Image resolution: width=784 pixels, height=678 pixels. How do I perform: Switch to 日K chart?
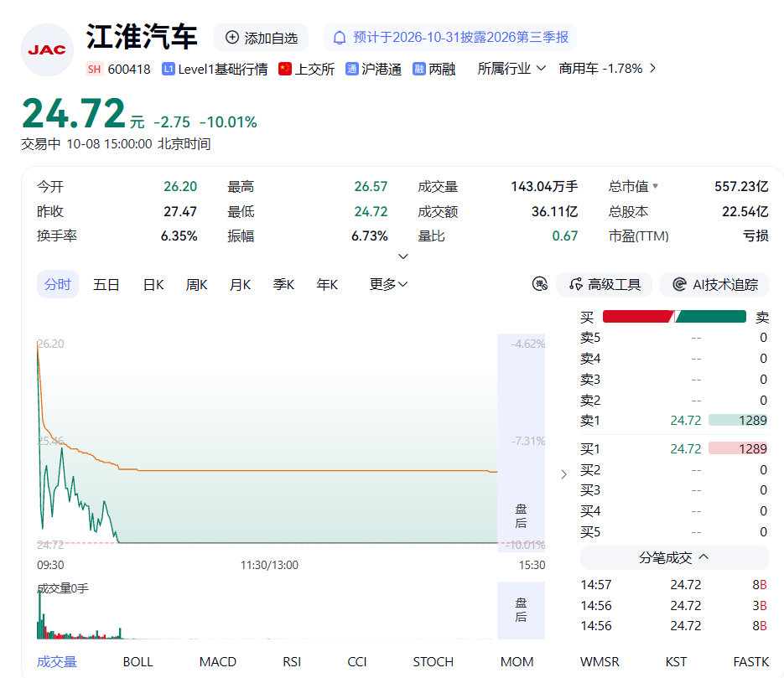pyautogui.click(x=153, y=284)
